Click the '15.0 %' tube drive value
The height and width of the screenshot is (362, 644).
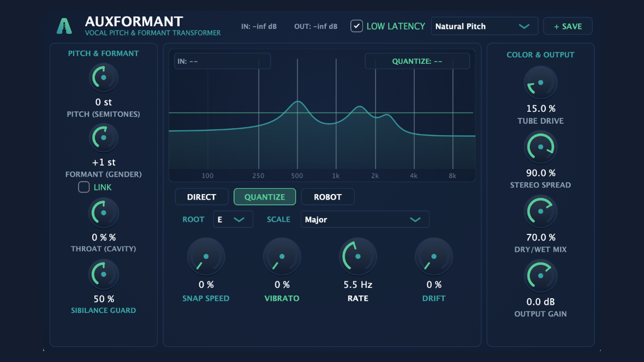(540, 109)
